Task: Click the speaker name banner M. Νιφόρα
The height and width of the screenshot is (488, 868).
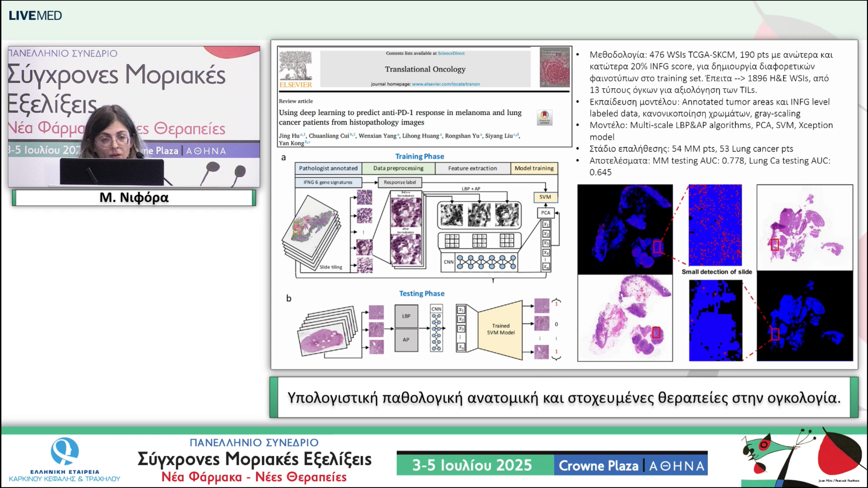Action: 134,198
